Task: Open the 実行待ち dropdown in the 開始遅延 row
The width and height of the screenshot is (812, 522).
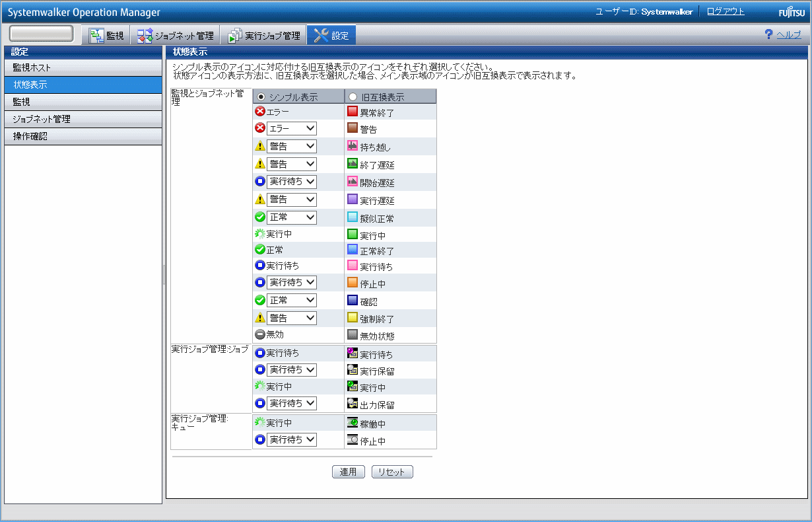Action: click(292, 181)
